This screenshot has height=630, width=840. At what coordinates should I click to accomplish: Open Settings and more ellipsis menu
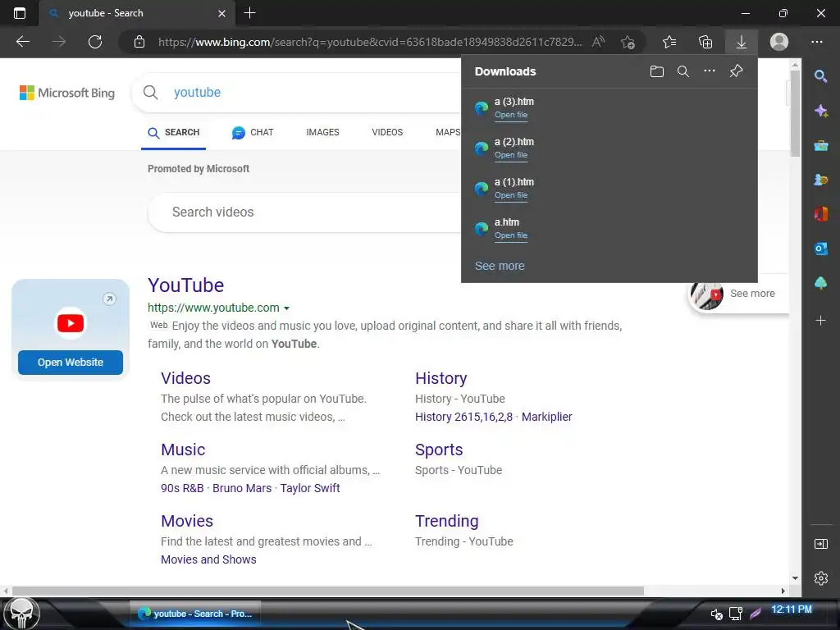(x=816, y=42)
